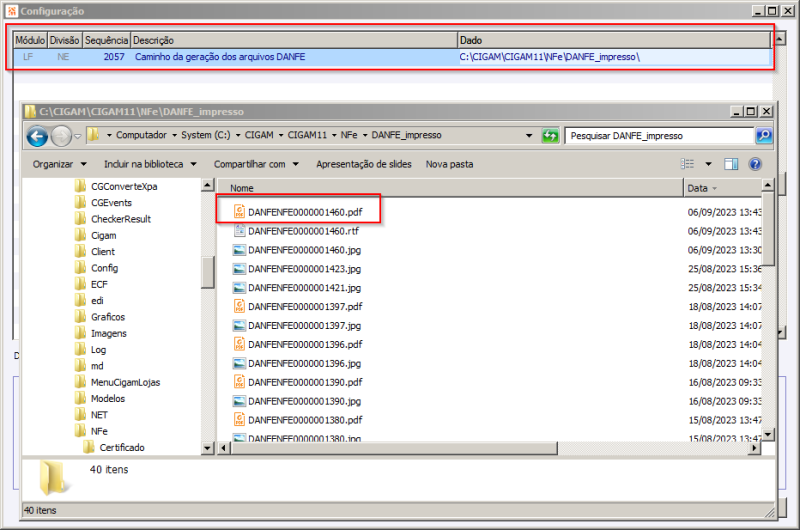The height and width of the screenshot is (530, 800).
Task: Click NFe in the breadcrumb path
Action: click(x=349, y=135)
